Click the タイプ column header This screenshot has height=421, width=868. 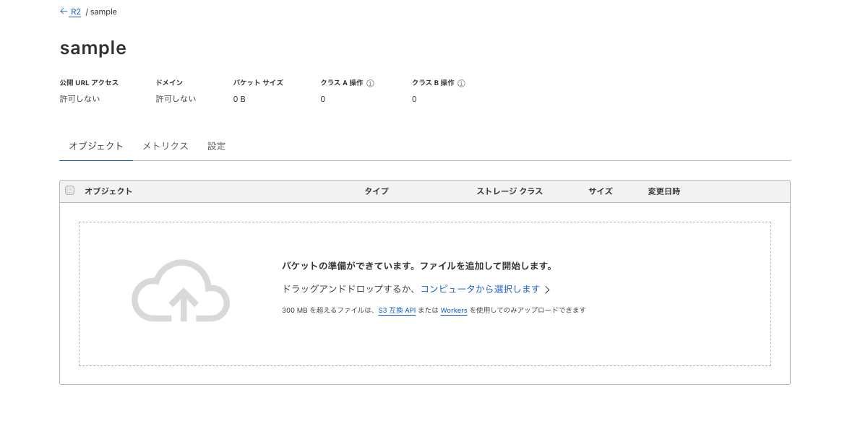pyautogui.click(x=376, y=191)
